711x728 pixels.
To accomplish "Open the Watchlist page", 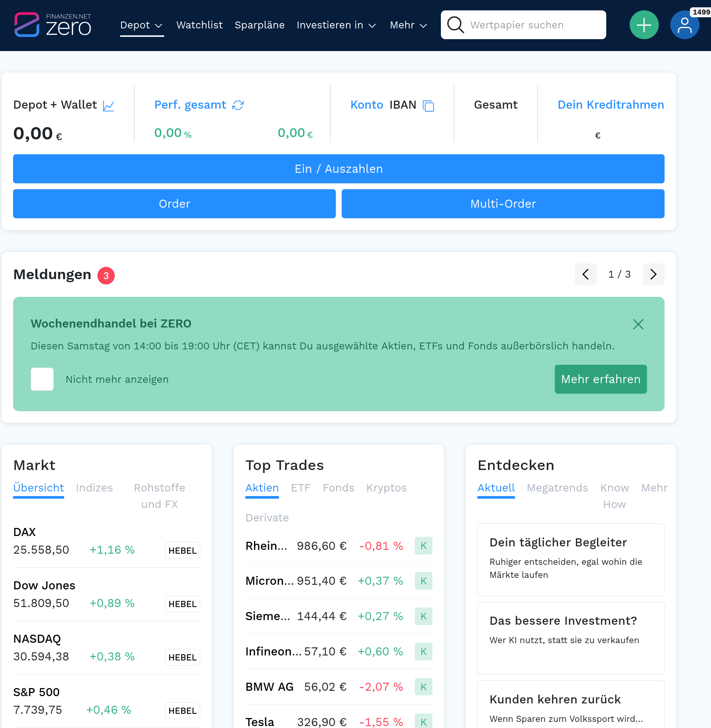I will pyautogui.click(x=200, y=25).
